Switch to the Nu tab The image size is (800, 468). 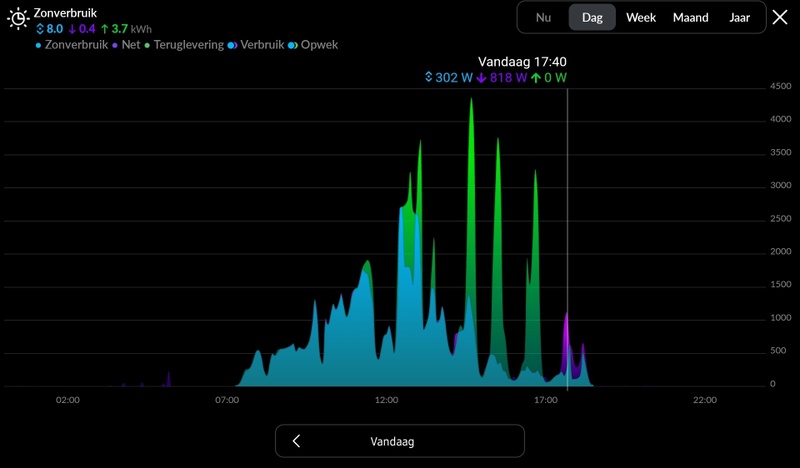(543, 17)
